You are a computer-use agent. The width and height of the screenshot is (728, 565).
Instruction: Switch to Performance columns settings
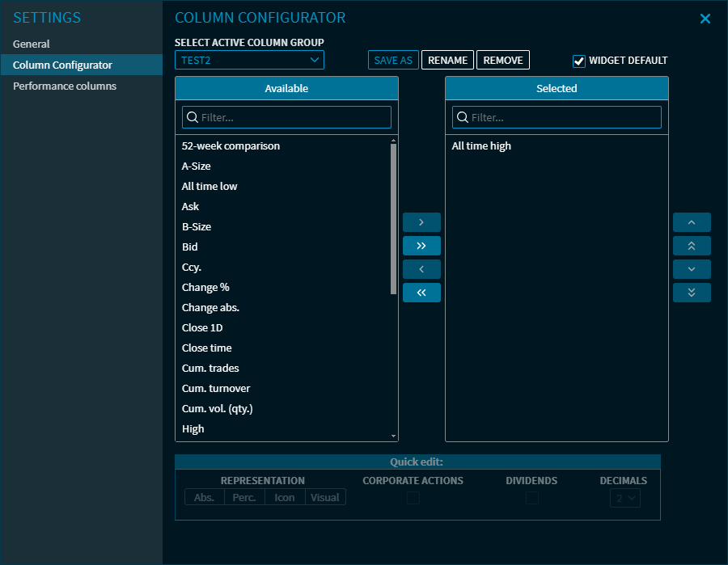click(x=65, y=86)
